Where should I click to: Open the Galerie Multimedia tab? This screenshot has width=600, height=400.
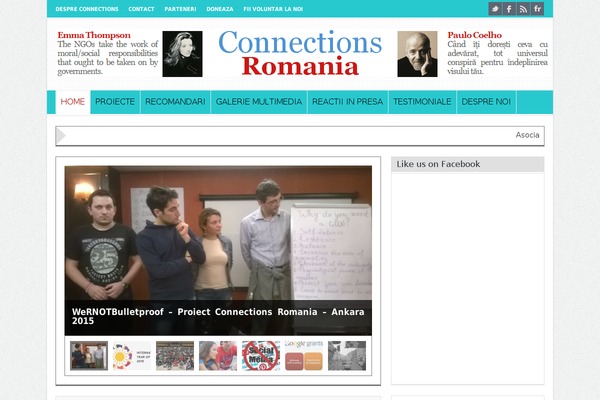(259, 102)
